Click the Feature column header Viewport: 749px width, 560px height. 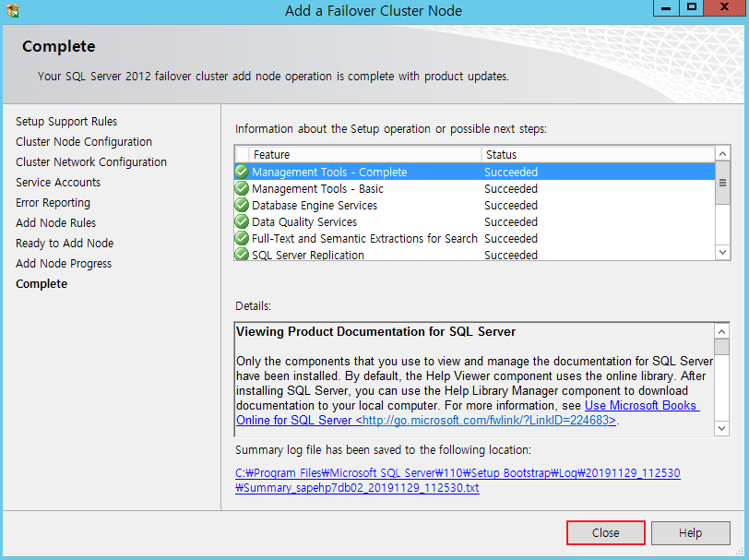pyautogui.click(x=365, y=154)
